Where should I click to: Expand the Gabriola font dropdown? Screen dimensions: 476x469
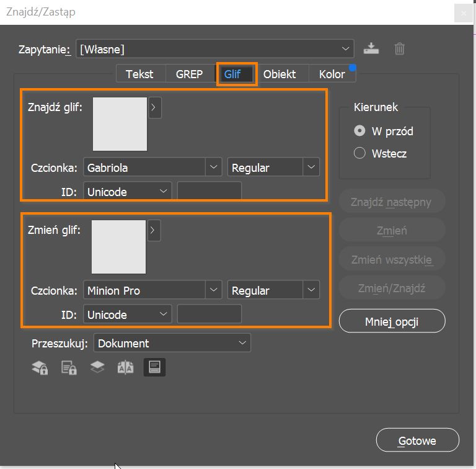tap(213, 167)
